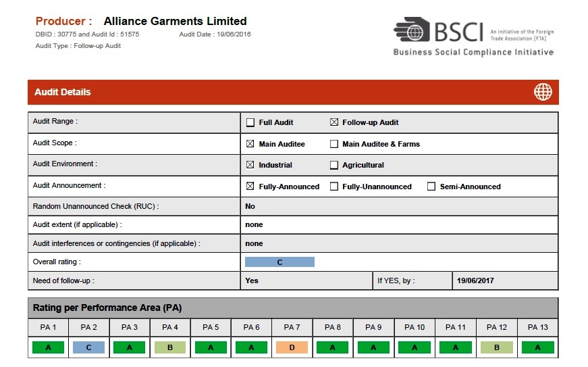Click the PA 10 column header
The image size is (588, 367).
tap(415, 327)
